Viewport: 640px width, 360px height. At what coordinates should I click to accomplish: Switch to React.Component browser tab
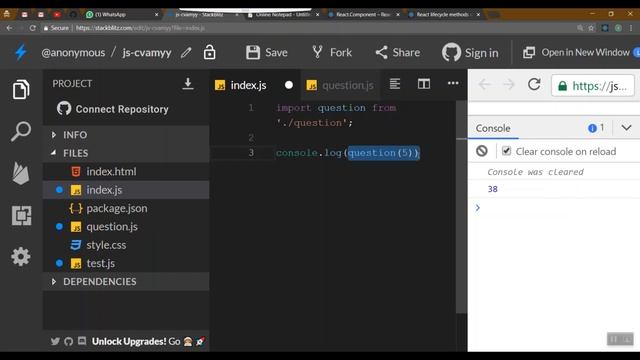364,14
